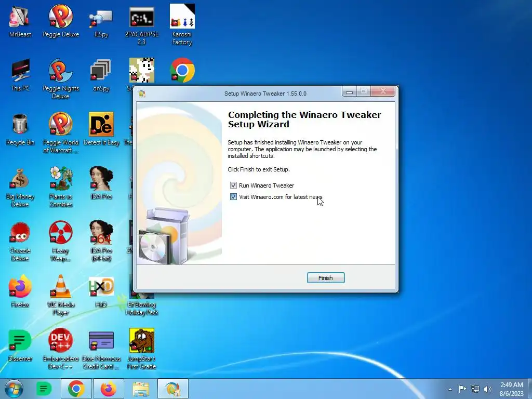Select Dixie Normous Credit Card icon
Screen dimensions: 532x399
tap(101, 350)
